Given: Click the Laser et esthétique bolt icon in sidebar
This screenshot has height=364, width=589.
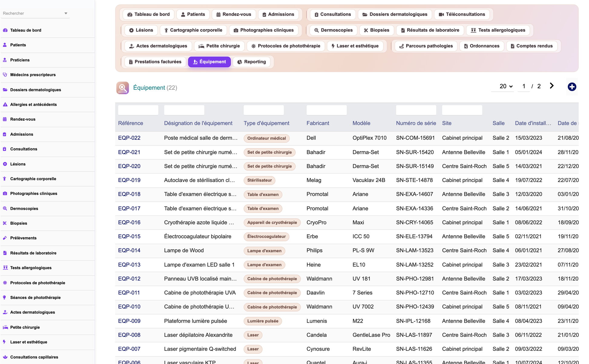Looking at the screenshot, I should click(x=5, y=342).
